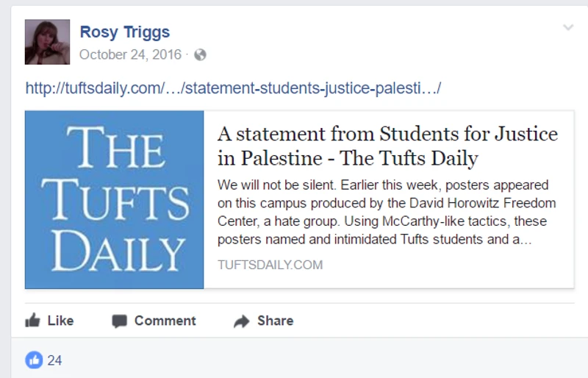Click 'The Tufts Daily' portion of headline

click(409, 158)
